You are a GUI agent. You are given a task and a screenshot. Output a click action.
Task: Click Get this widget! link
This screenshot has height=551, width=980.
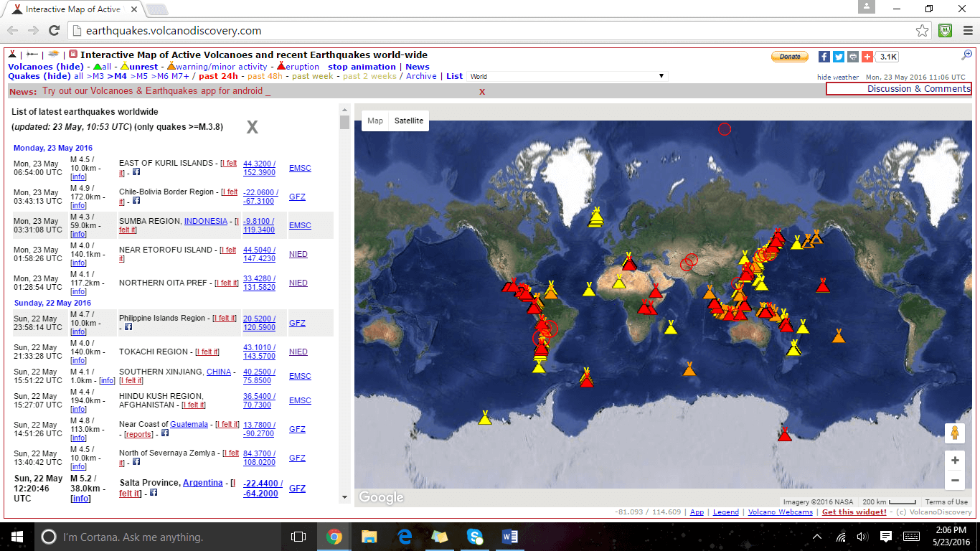(854, 512)
